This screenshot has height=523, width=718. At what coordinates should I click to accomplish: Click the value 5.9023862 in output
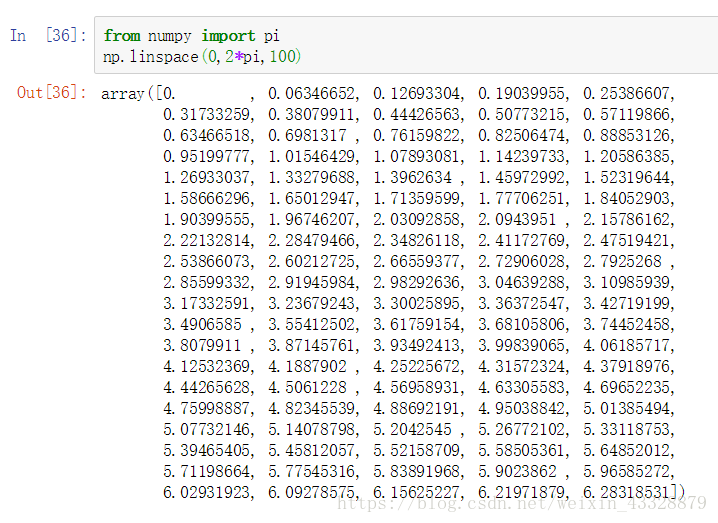point(517,472)
